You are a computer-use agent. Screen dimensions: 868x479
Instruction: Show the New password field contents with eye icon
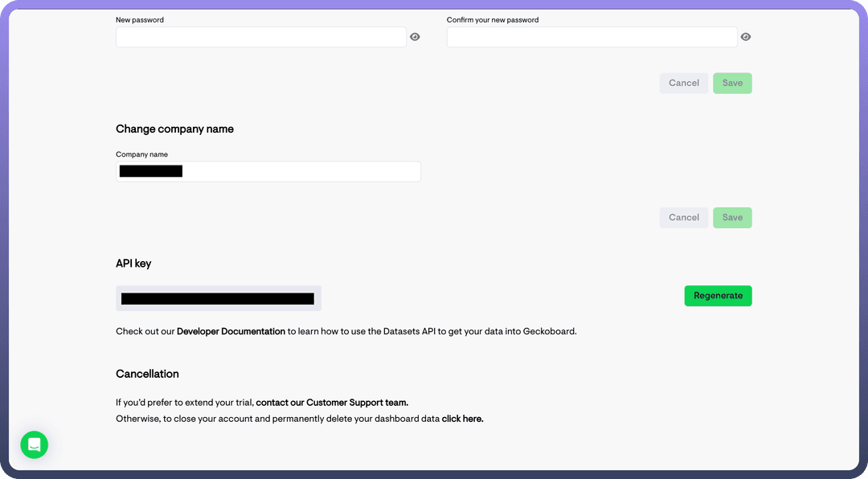(x=415, y=37)
